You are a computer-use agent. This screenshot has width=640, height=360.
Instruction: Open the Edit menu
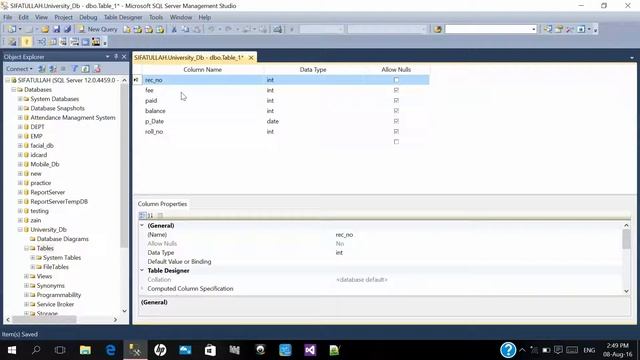click(24, 17)
